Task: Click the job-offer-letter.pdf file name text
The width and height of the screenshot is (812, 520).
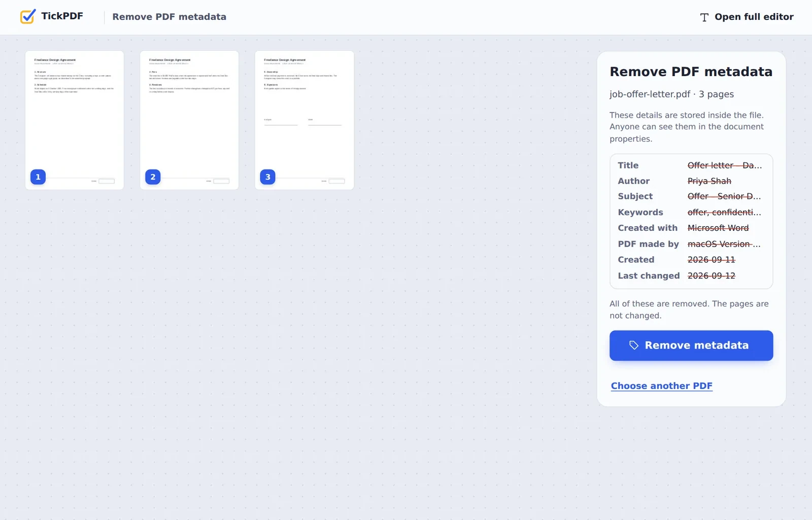Action: tap(650, 94)
